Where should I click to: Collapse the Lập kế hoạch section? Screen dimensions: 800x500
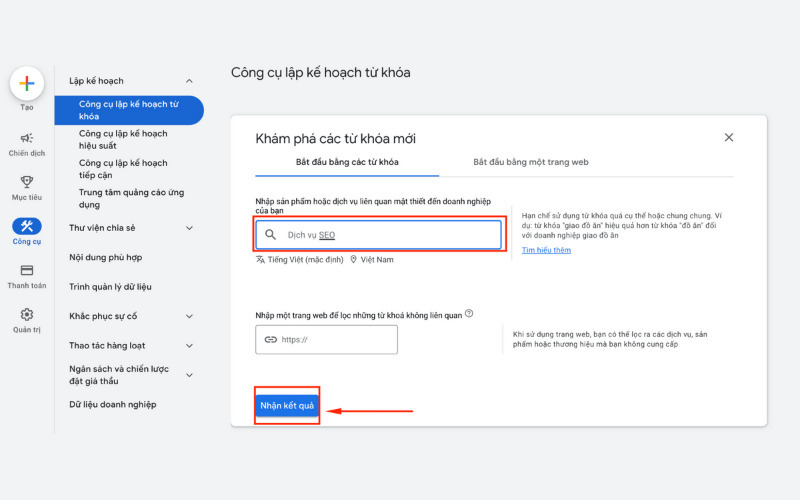click(x=189, y=81)
